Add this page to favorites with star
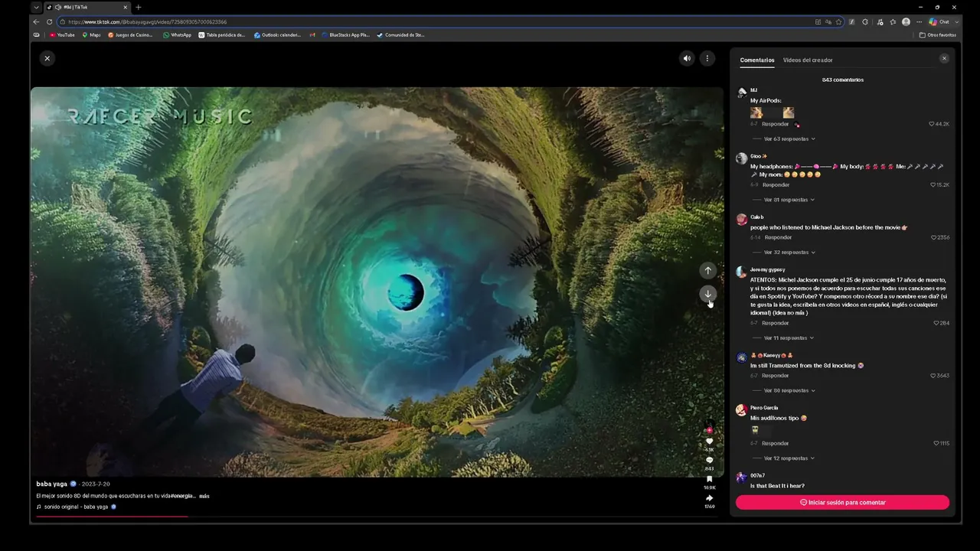 click(839, 21)
